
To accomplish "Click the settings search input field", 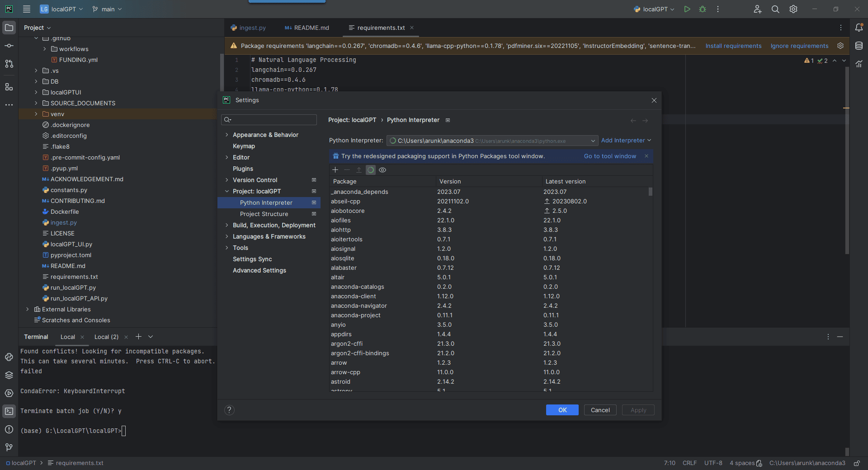I will point(269,120).
